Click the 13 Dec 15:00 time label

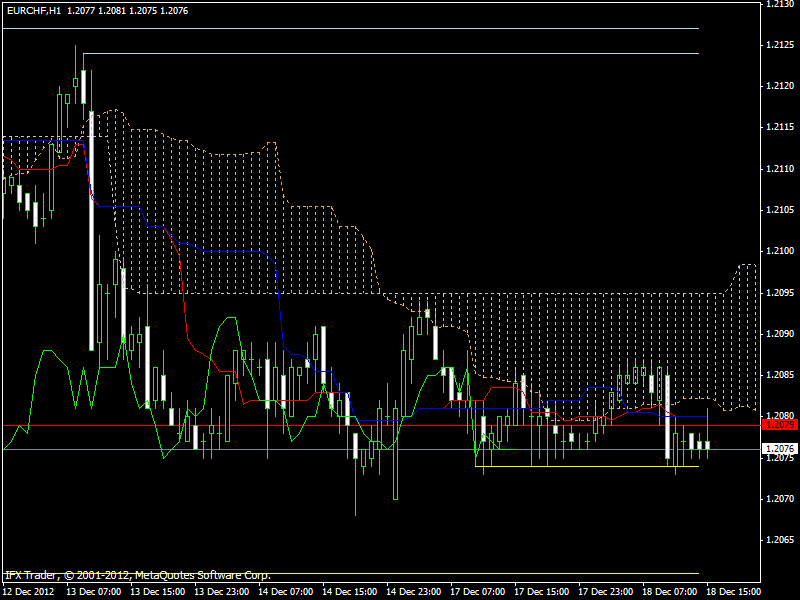pyautogui.click(x=158, y=592)
